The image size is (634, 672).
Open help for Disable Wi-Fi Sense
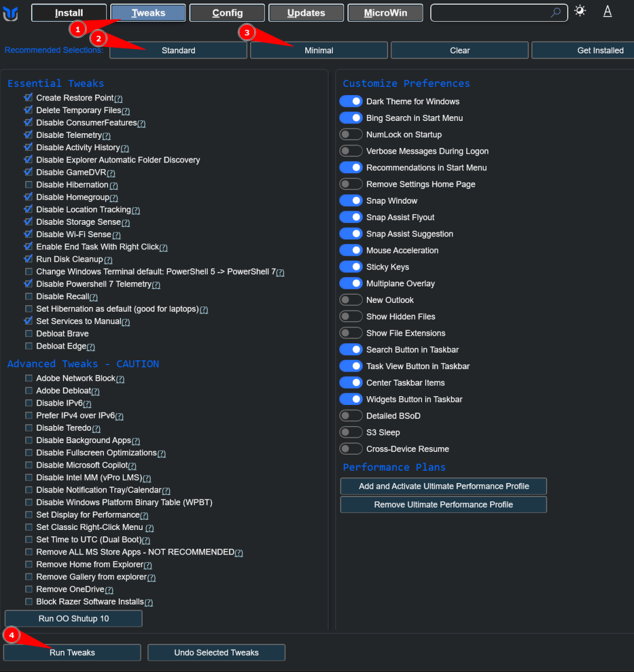pos(116,235)
